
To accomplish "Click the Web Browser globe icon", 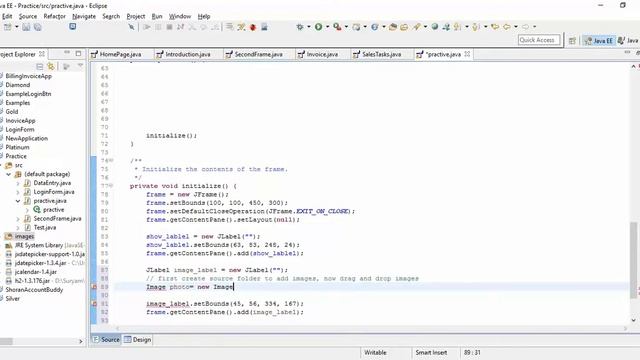I will (x=435, y=27).
